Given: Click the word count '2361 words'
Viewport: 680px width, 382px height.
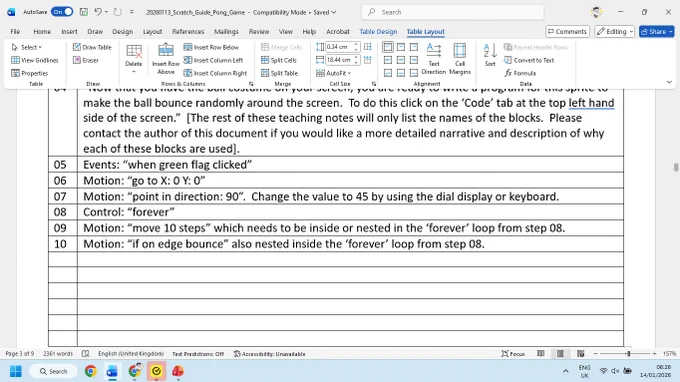Looking at the screenshot, I should pos(58,354).
